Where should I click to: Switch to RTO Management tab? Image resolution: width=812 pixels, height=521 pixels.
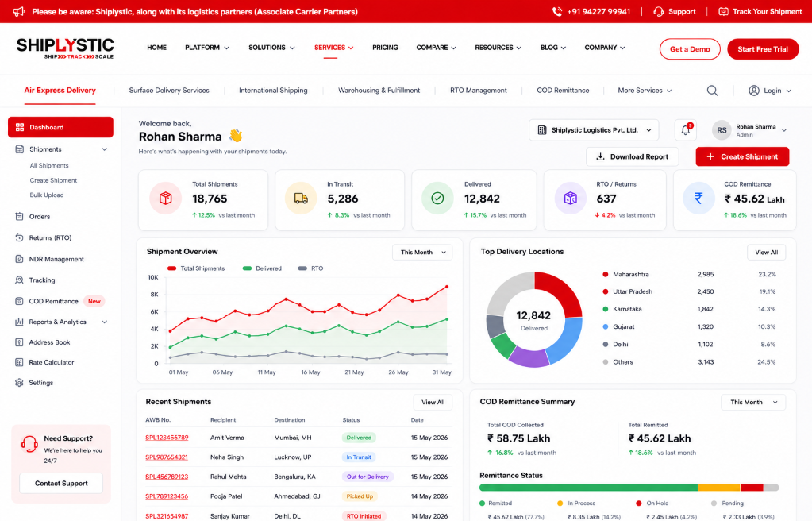pos(479,91)
